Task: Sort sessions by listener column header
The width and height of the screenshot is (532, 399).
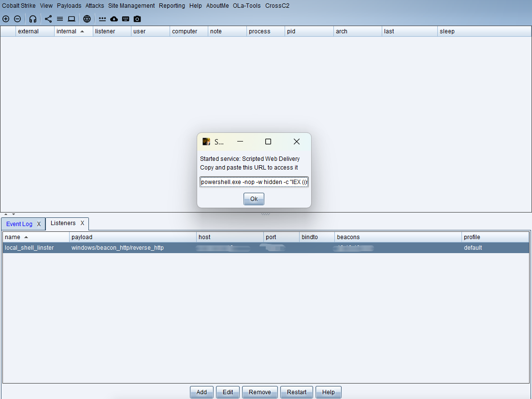Action: tap(112, 31)
